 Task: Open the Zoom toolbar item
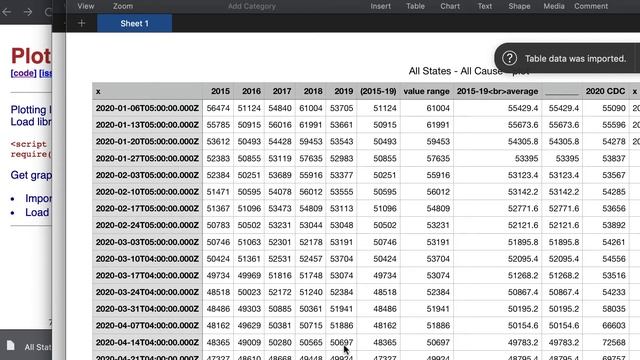(123, 6)
